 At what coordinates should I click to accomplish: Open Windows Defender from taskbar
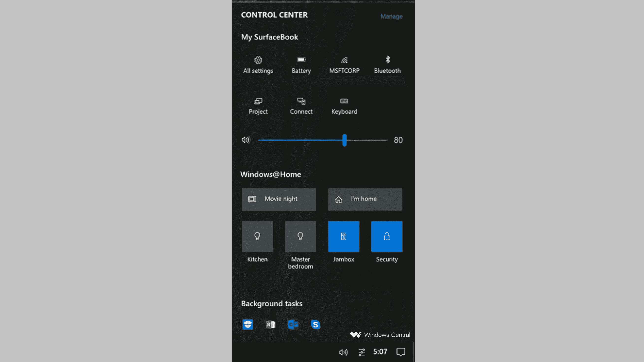(x=248, y=324)
